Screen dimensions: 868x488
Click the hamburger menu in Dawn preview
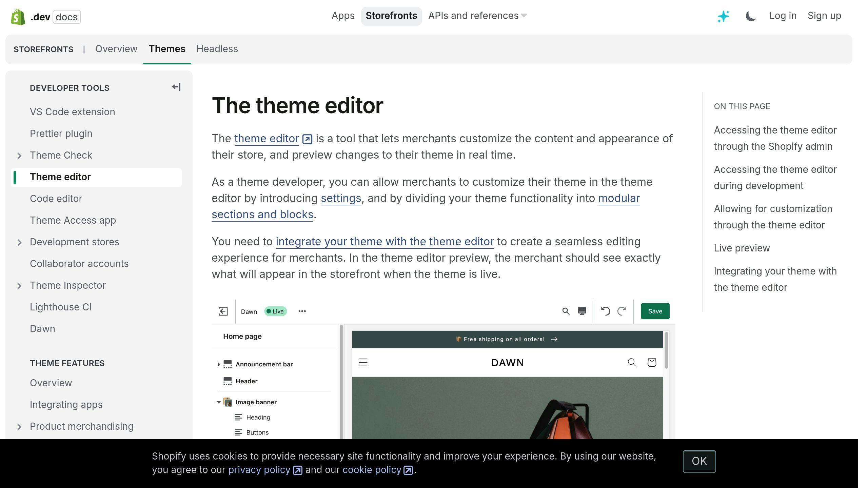[x=363, y=363]
